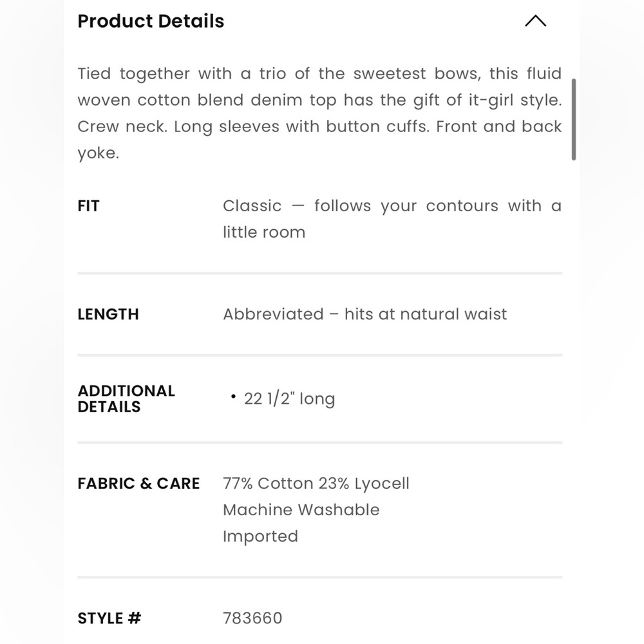Select the LENGTH label
This screenshot has width=644, height=644.
(108, 314)
